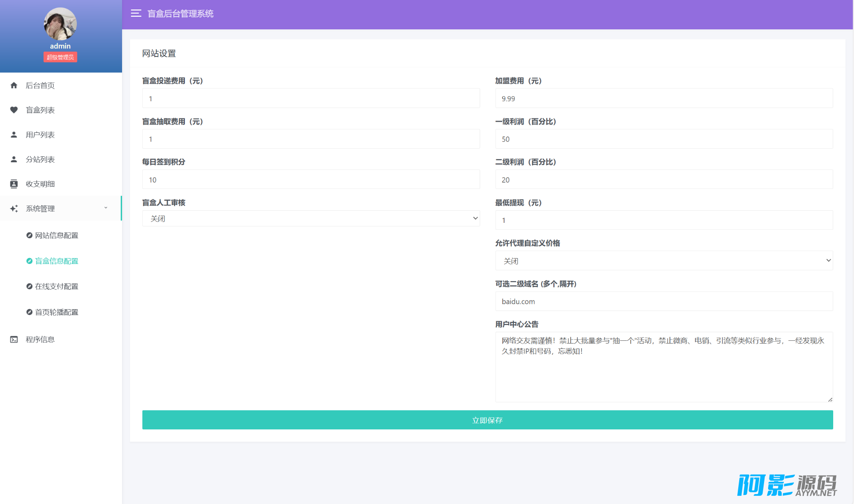Click the person icon beside 分站列表

(14, 159)
